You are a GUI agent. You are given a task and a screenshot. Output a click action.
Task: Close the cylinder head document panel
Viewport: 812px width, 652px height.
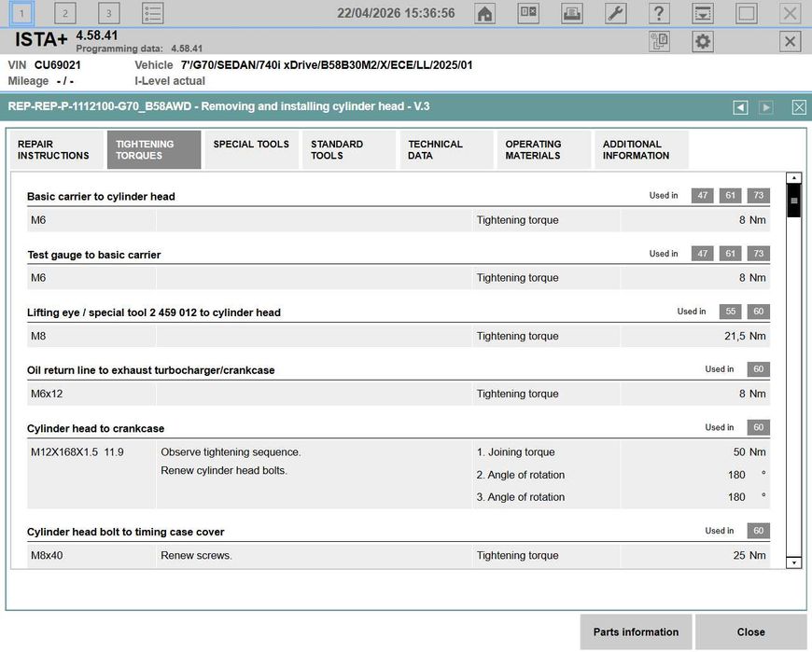[x=799, y=107]
